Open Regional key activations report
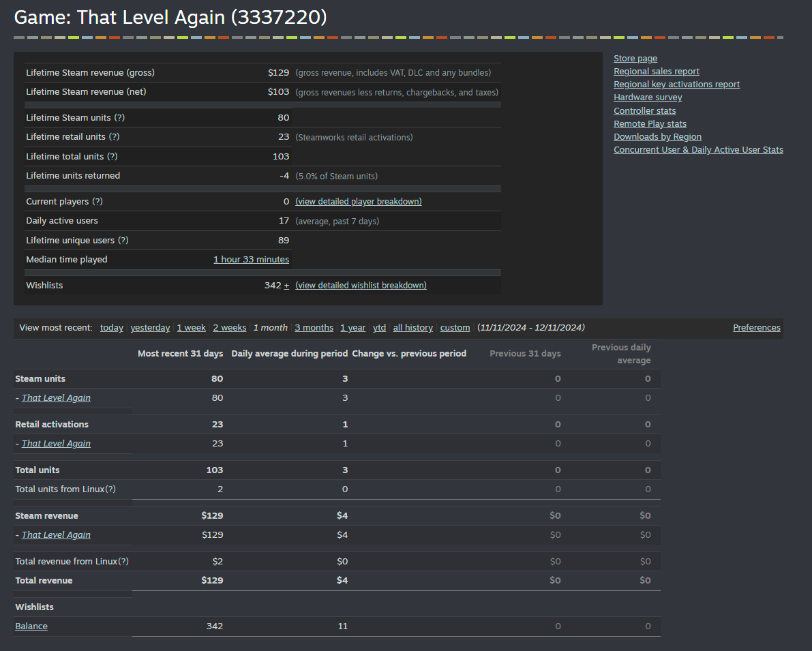Image resolution: width=812 pixels, height=651 pixels. (676, 85)
